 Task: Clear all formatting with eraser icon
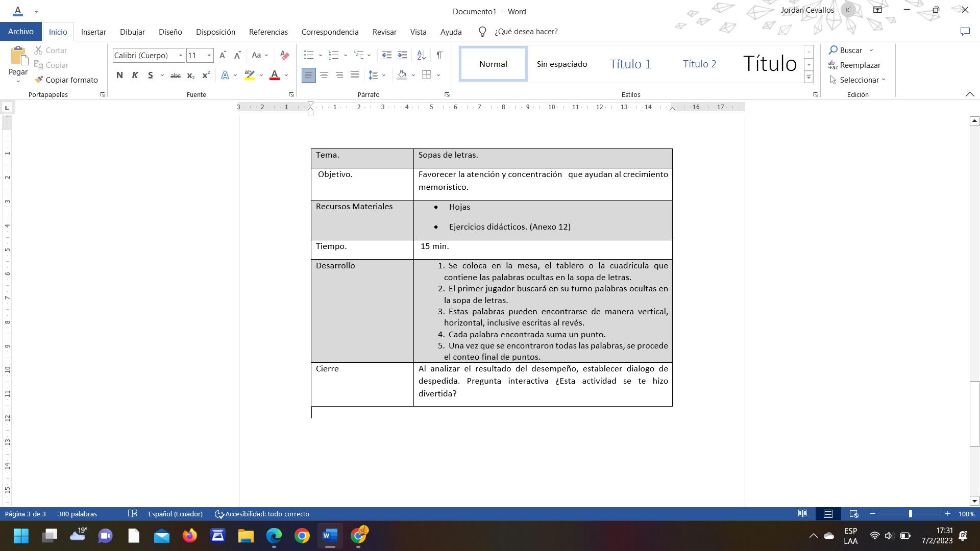[x=285, y=55]
